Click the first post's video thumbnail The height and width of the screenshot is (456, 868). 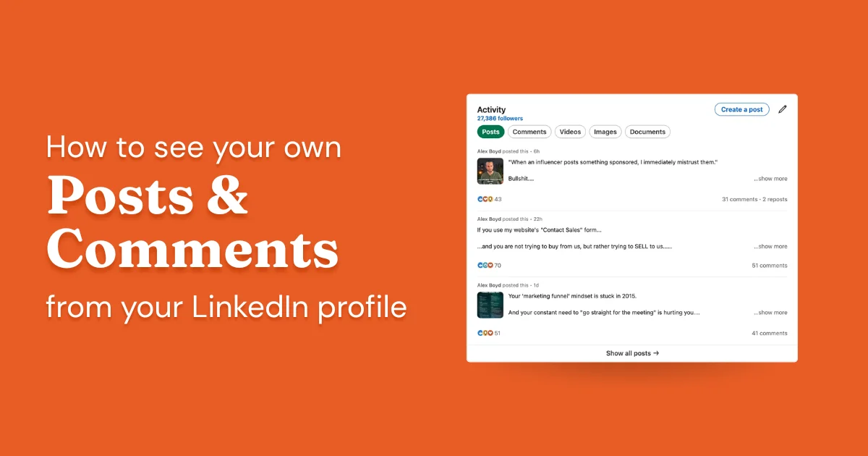[490, 171]
